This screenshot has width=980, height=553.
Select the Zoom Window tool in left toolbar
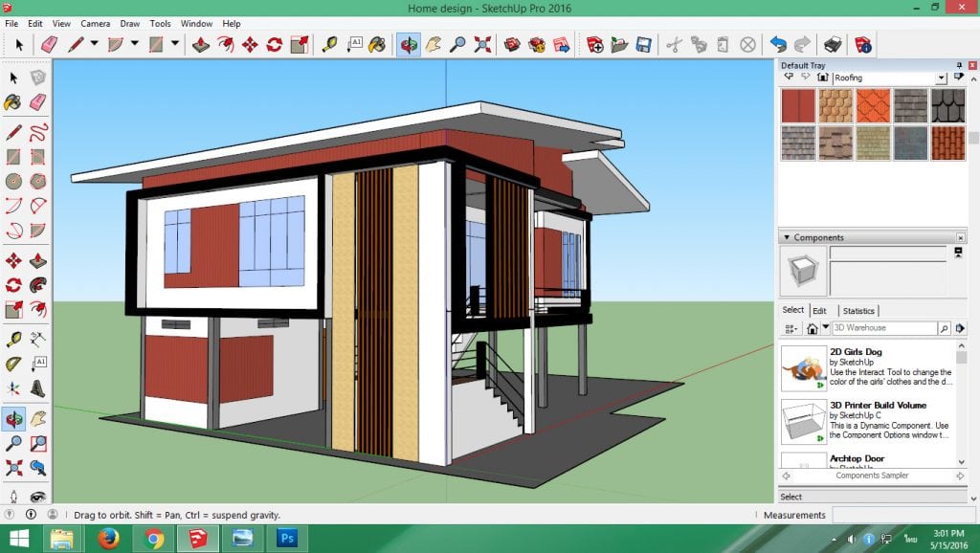coord(38,443)
